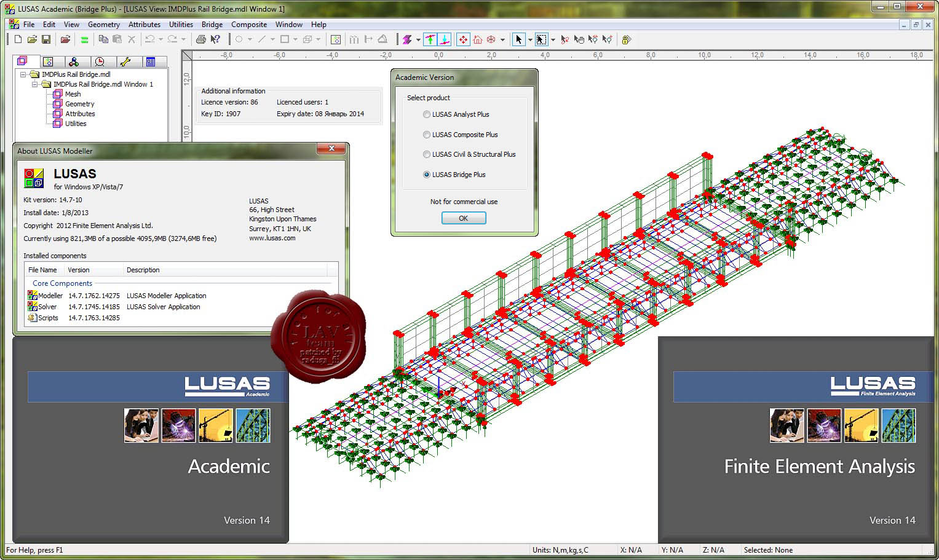This screenshot has width=939, height=560.
Task: Open the Utilities menu
Action: [181, 25]
